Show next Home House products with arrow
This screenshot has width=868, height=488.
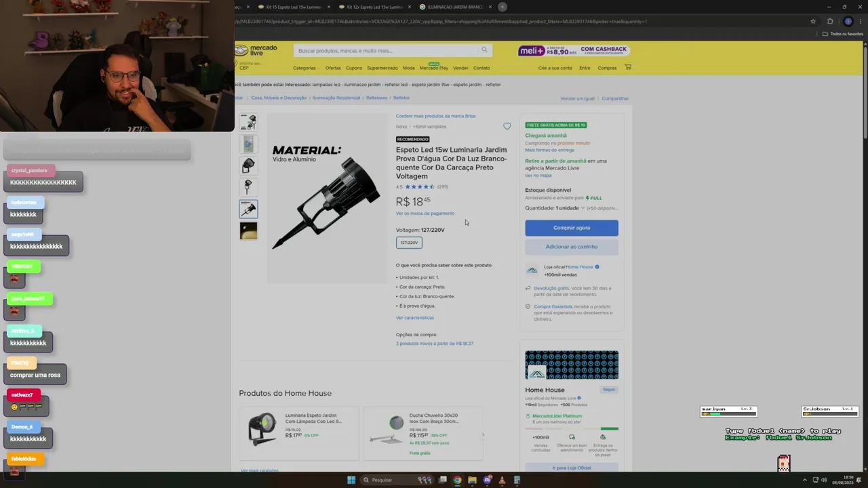[483, 434]
